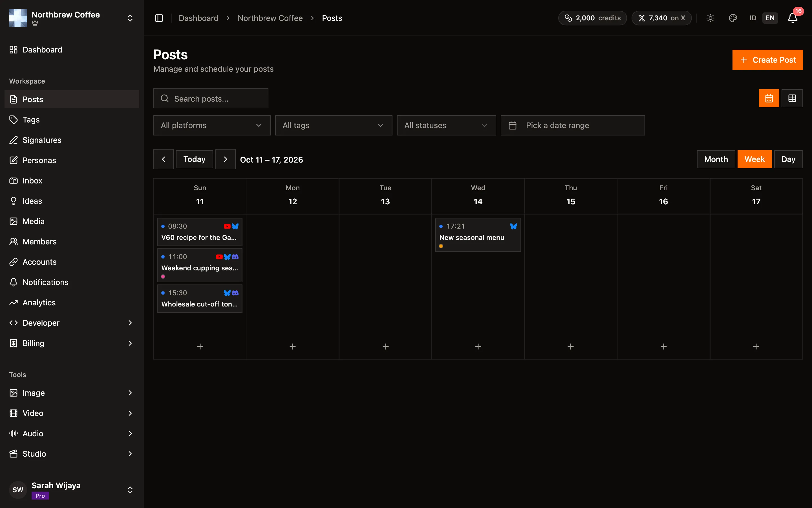The image size is (812, 508).
Task: Open Sarah Wijaya account menu
Action: click(72, 490)
